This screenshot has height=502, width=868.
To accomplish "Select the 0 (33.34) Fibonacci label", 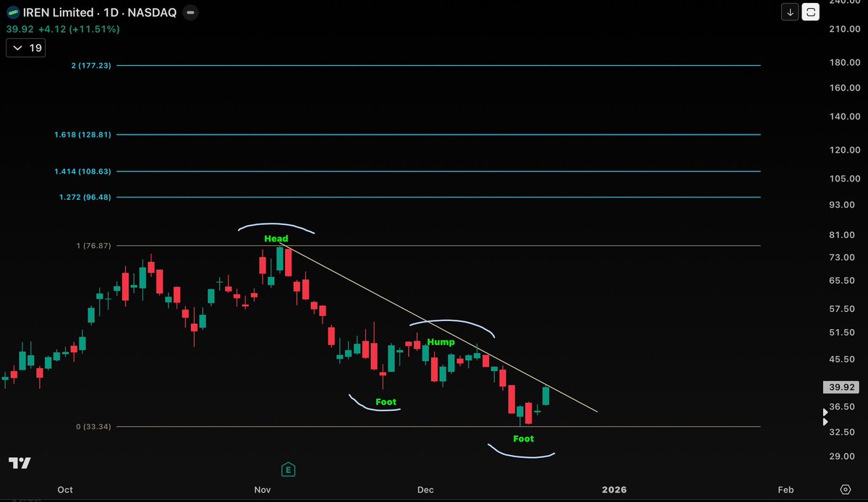I will pyautogui.click(x=94, y=427).
